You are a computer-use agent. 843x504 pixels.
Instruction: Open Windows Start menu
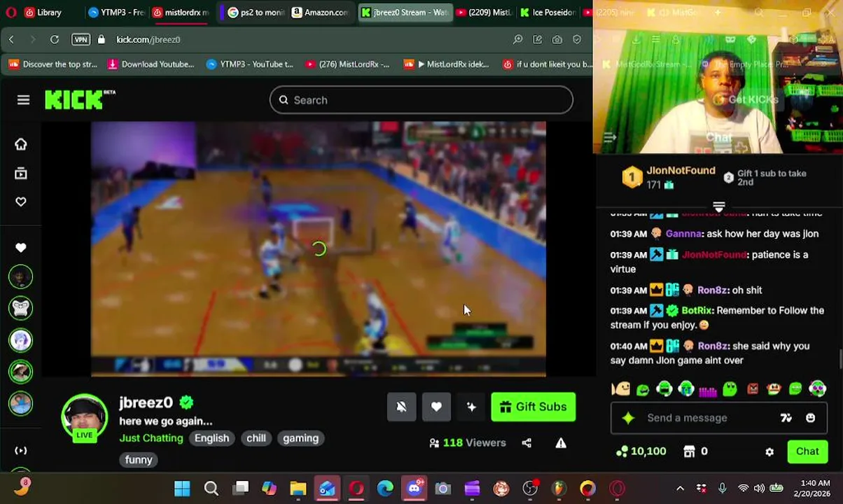point(182,489)
